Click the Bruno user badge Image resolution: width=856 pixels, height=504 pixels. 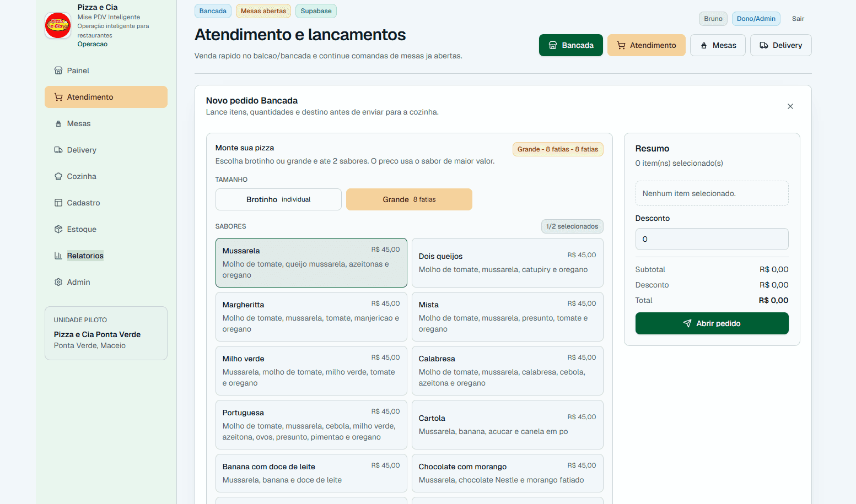tap(713, 19)
